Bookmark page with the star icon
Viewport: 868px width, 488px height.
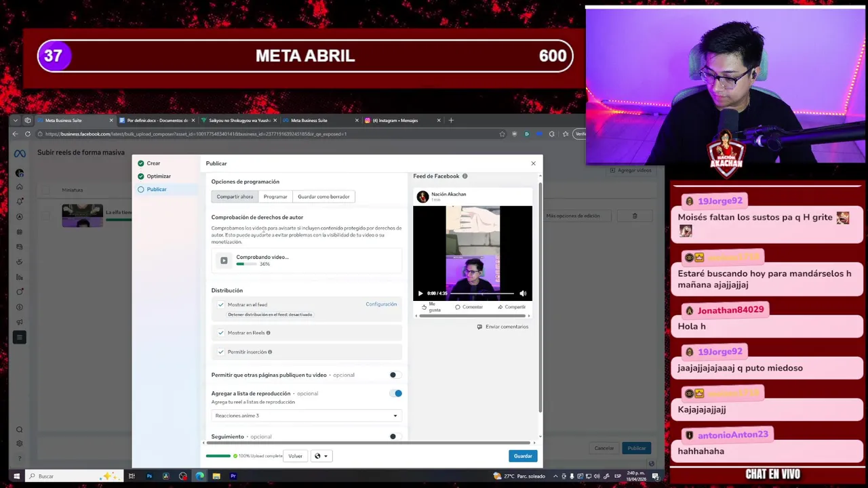502,134
